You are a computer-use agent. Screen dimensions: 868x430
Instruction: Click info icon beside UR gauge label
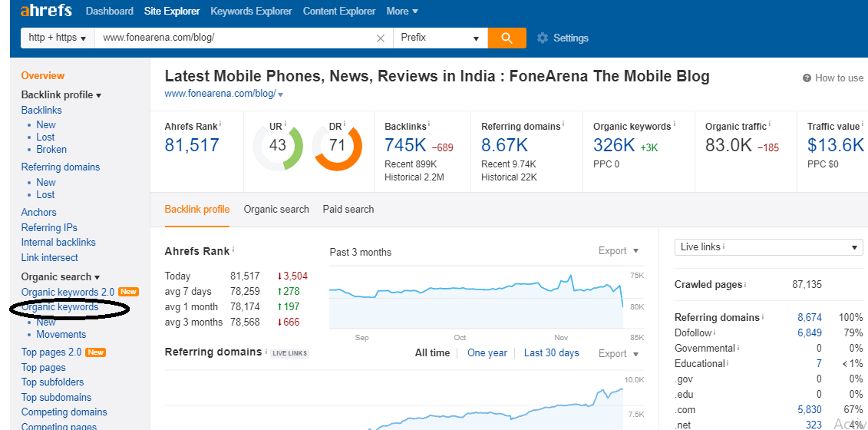[285, 124]
